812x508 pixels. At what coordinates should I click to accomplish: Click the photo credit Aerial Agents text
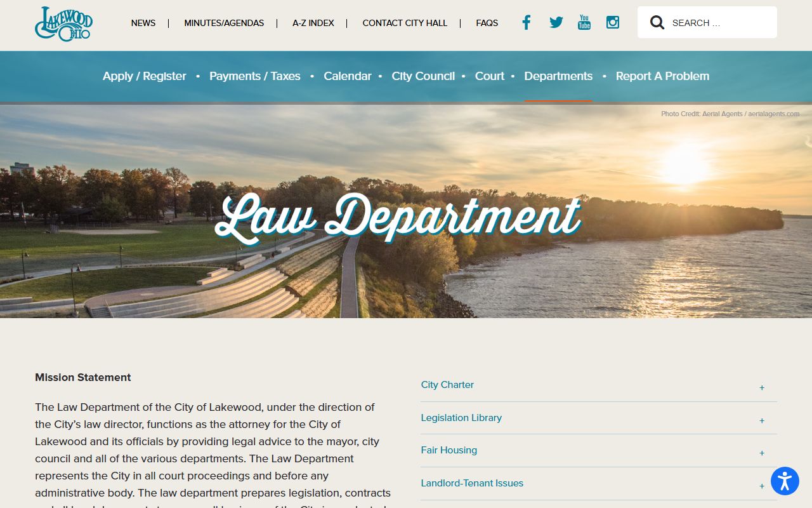pos(730,114)
